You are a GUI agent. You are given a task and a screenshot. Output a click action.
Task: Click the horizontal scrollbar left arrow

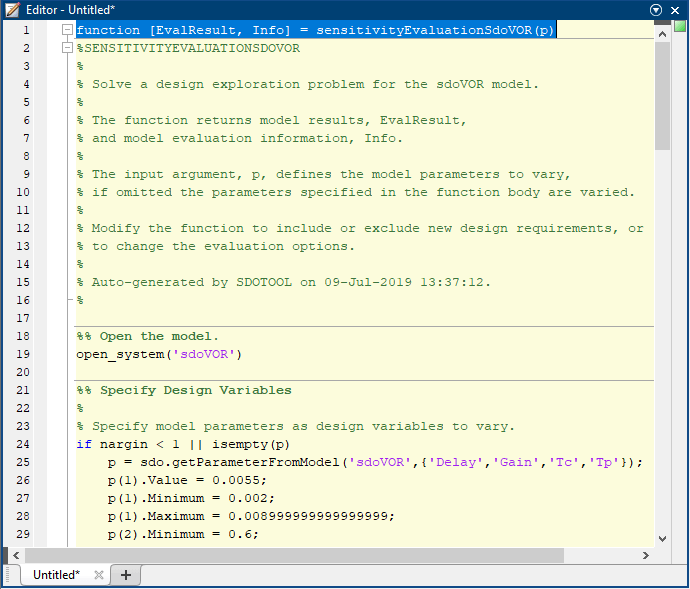16,555
